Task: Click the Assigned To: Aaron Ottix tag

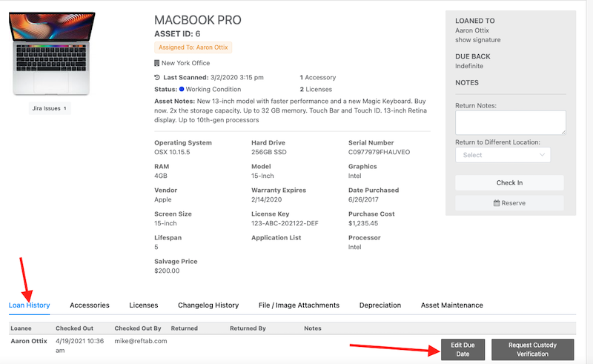Action: click(193, 47)
